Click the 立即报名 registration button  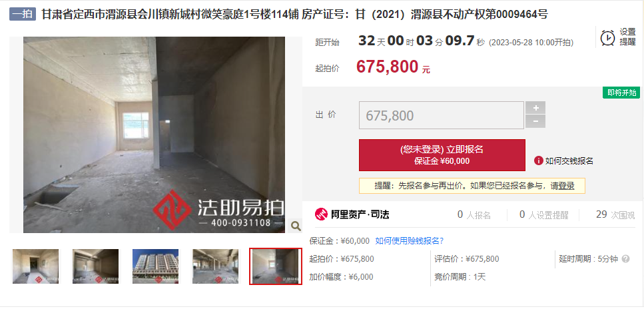[442, 155]
